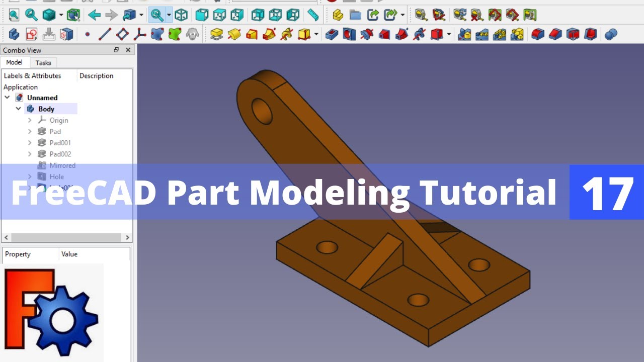The height and width of the screenshot is (362, 644).
Task: Create a datum plane
Action: (x=122, y=34)
